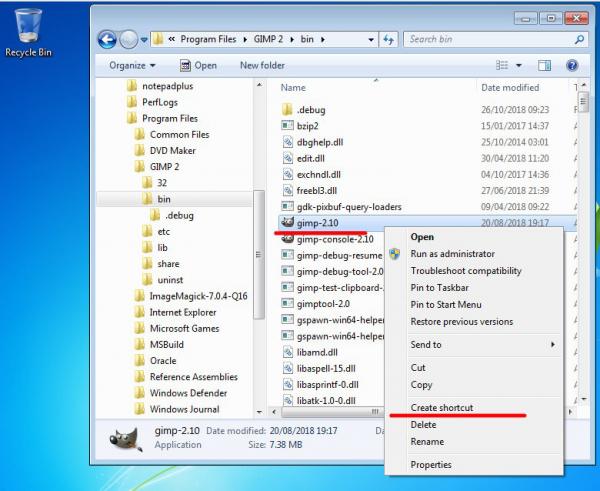The image size is (600, 491).
Task: Click the Forward navigation arrow
Action: [129, 39]
